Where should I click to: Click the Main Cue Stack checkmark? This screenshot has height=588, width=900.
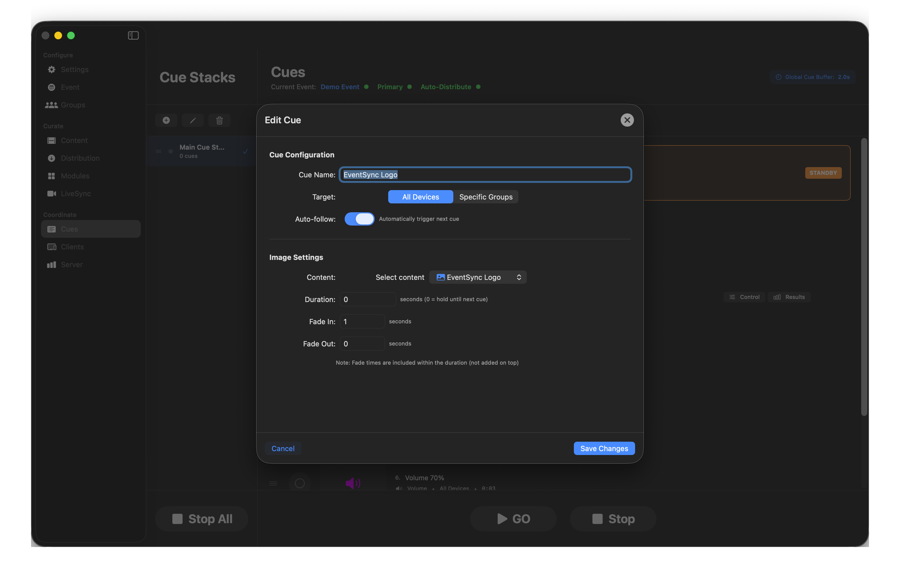(245, 152)
